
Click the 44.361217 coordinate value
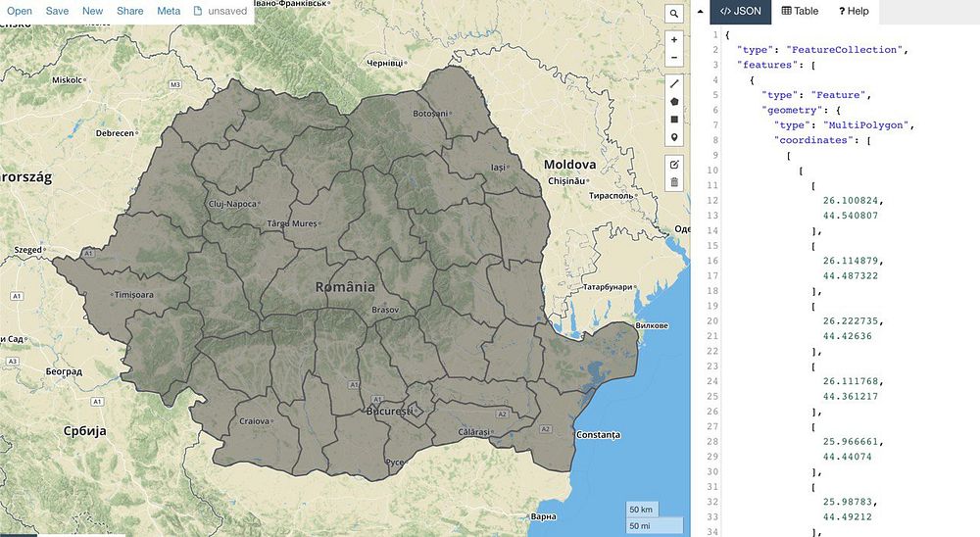point(850,396)
